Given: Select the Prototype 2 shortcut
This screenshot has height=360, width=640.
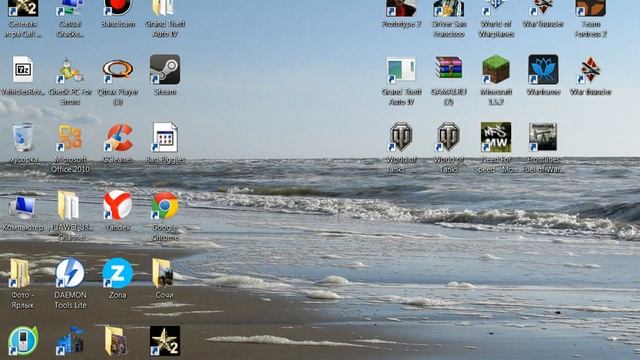Looking at the screenshot, I should click(x=401, y=8).
